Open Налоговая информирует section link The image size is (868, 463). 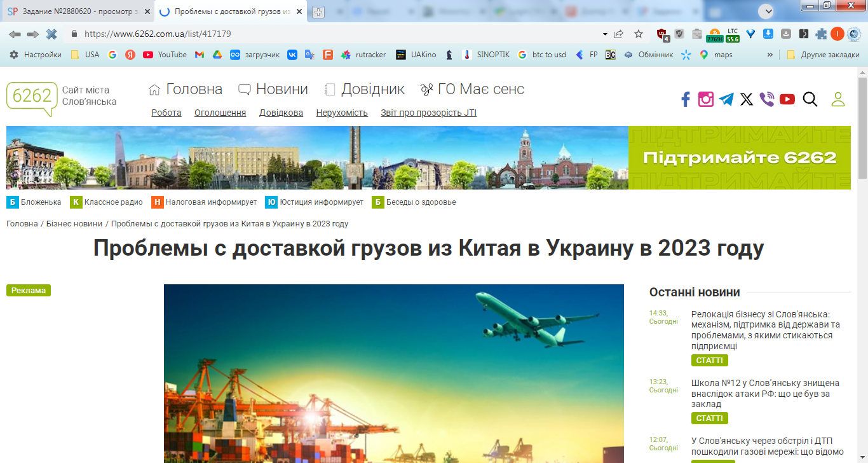pyautogui.click(x=204, y=202)
